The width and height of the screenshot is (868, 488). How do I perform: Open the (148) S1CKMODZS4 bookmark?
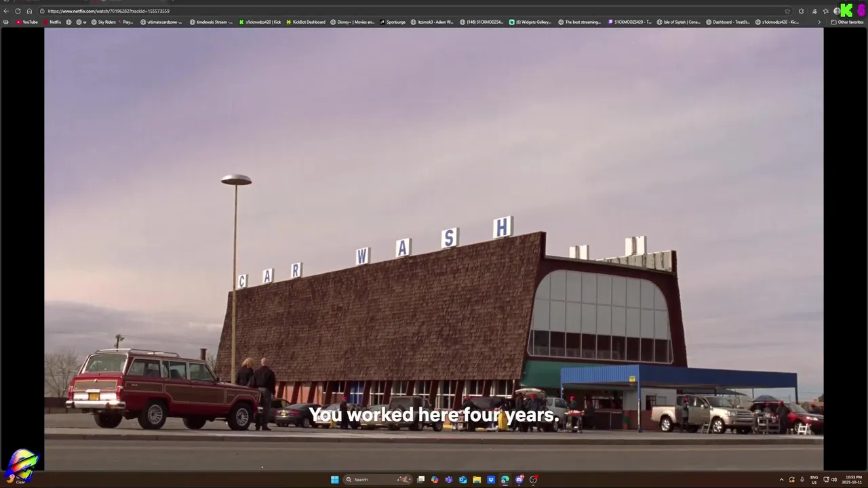pyautogui.click(x=481, y=22)
